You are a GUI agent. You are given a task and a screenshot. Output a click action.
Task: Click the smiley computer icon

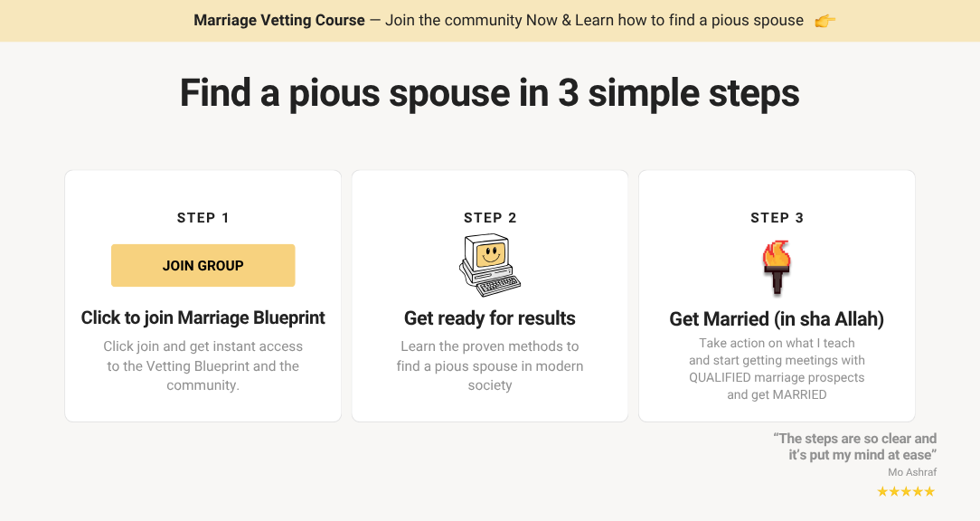[489, 265]
